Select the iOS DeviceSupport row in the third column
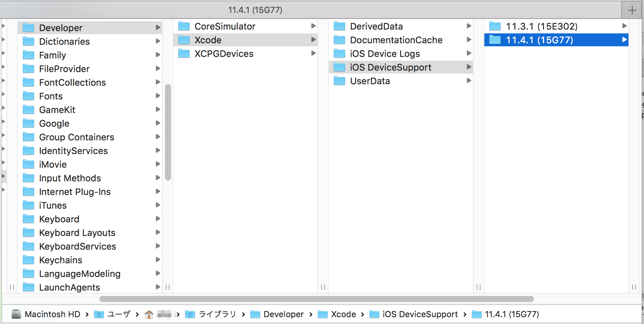The image size is (644, 324). 401,67
